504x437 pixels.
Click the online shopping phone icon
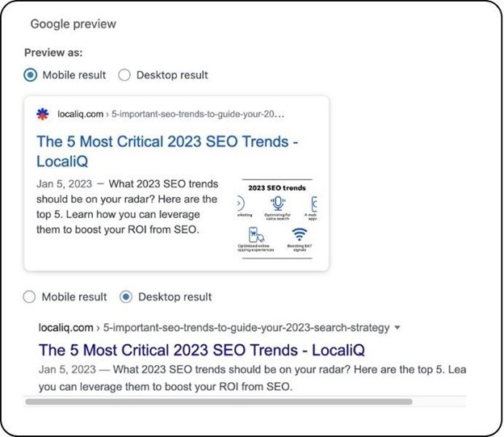pos(254,235)
